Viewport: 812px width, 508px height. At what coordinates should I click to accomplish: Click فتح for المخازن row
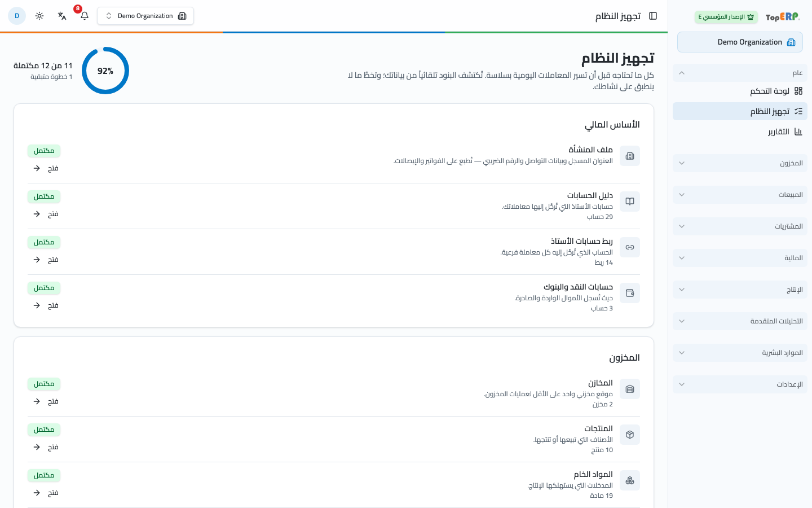(x=45, y=401)
